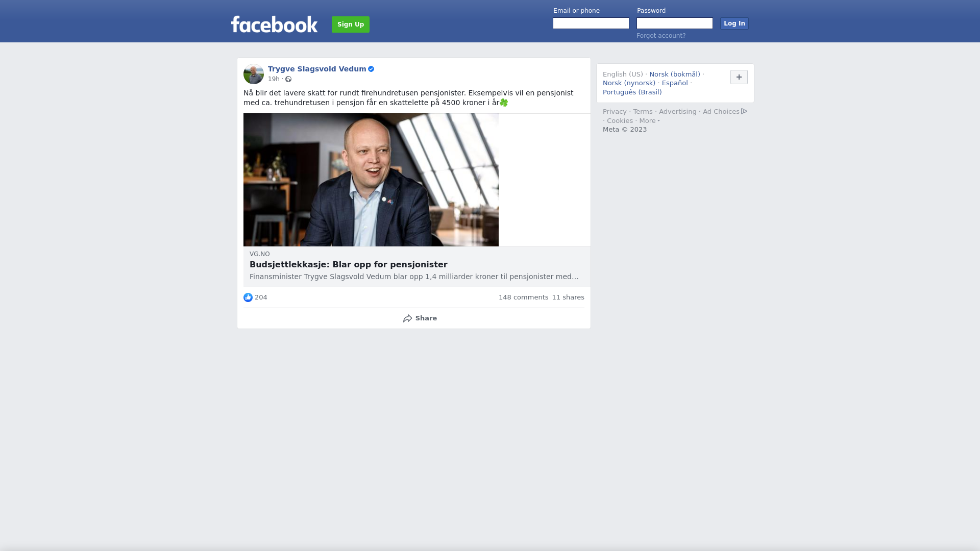Click the plus button for more languages
This screenshot has height=551, width=980.
click(x=739, y=77)
